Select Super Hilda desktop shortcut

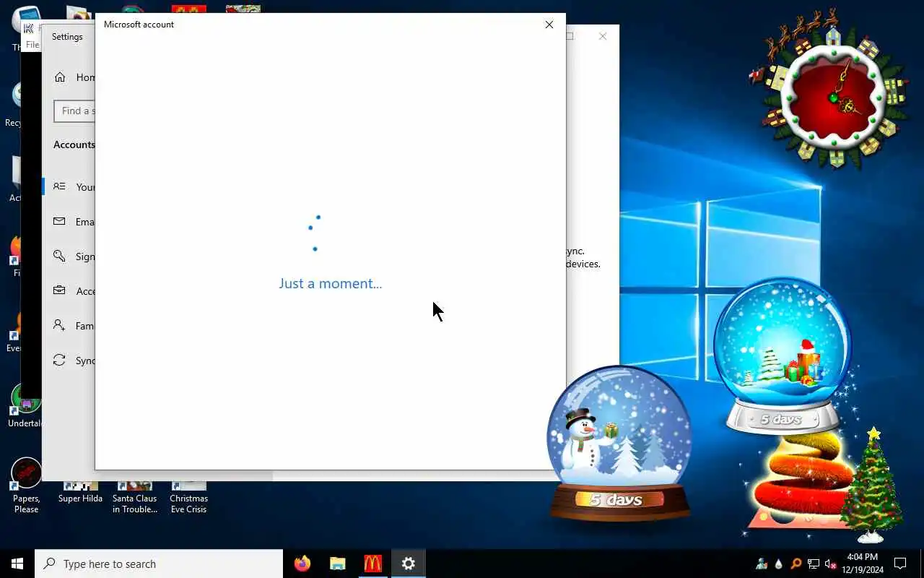[x=80, y=493]
